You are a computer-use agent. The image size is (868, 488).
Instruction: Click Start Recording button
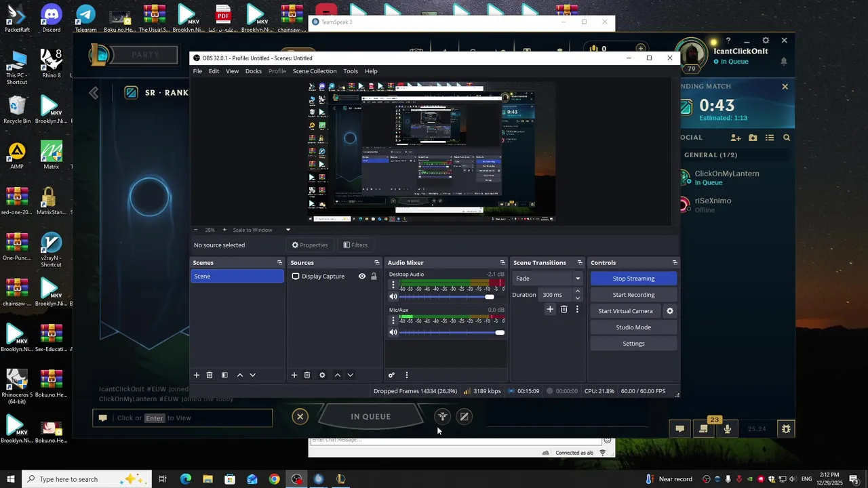pyautogui.click(x=633, y=295)
